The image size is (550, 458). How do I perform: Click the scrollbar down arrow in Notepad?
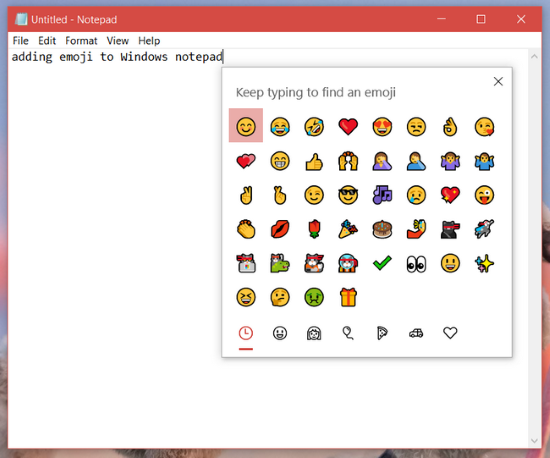534,441
